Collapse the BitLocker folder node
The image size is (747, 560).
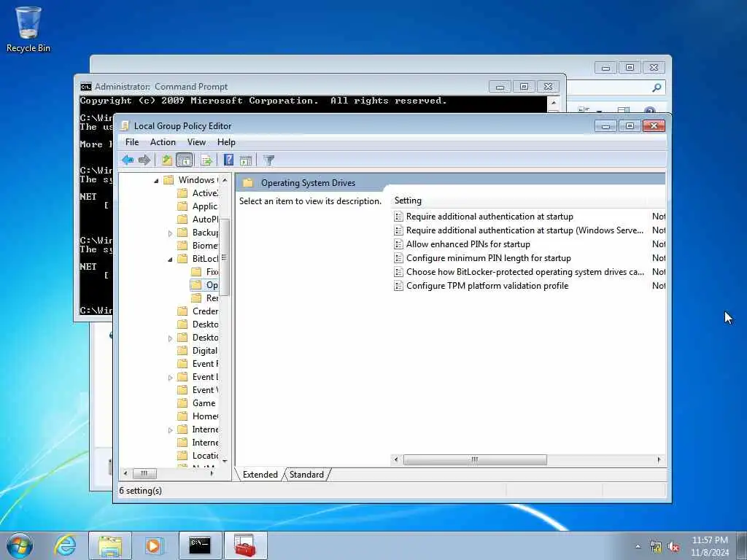click(x=170, y=260)
